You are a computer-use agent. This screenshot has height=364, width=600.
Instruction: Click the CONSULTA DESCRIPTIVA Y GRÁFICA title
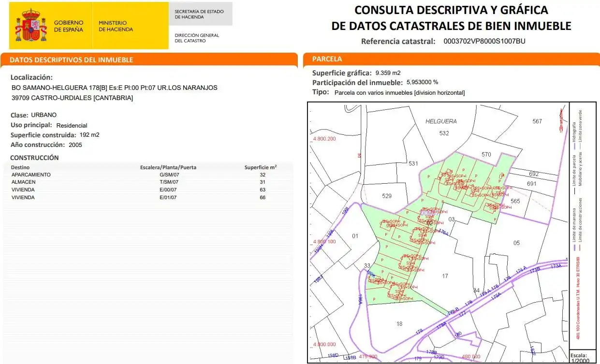[x=452, y=10]
